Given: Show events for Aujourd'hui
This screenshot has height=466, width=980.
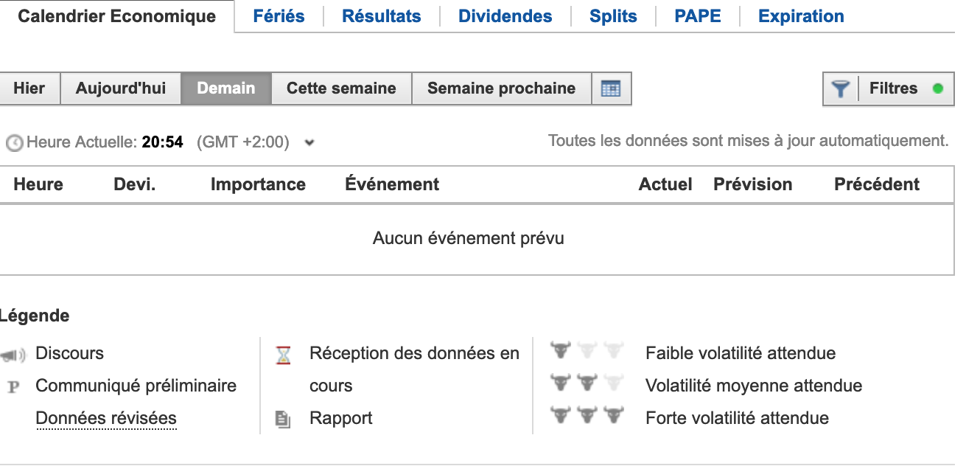Looking at the screenshot, I should coord(121,88).
